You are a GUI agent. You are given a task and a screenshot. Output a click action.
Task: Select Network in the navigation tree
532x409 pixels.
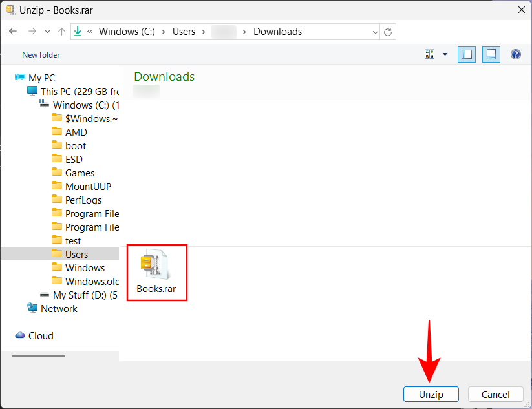[x=59, y=309]
